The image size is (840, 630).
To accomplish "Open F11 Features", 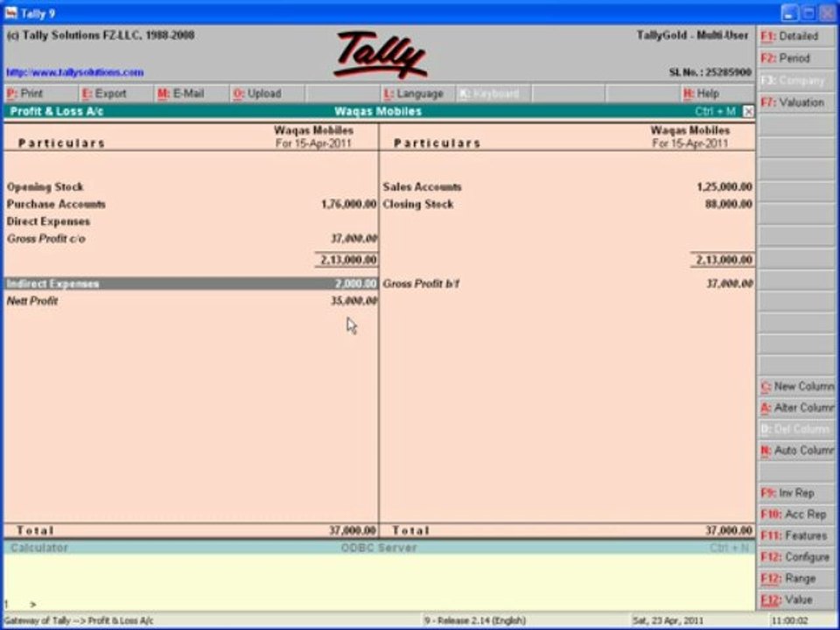I will coord(796,535).
